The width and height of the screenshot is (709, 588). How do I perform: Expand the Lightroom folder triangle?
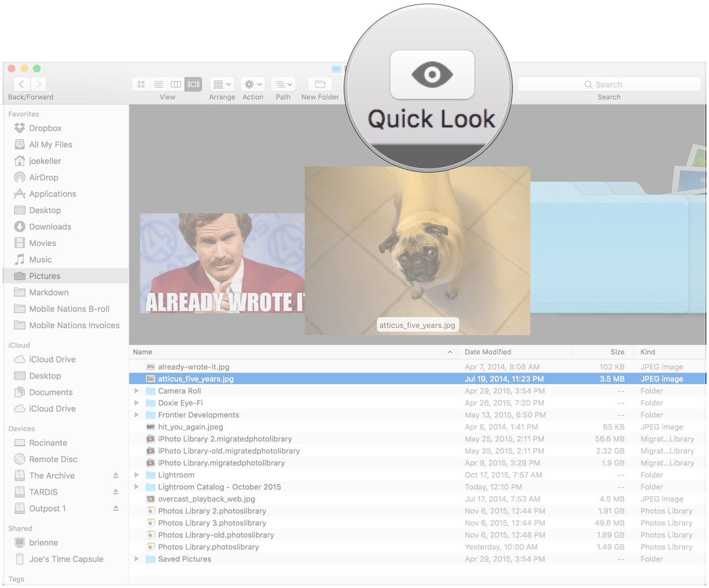[137, 475]
